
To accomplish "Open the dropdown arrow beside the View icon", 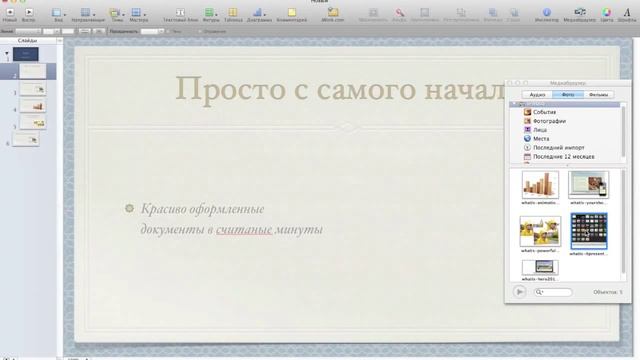I will (x=65, y=14).
